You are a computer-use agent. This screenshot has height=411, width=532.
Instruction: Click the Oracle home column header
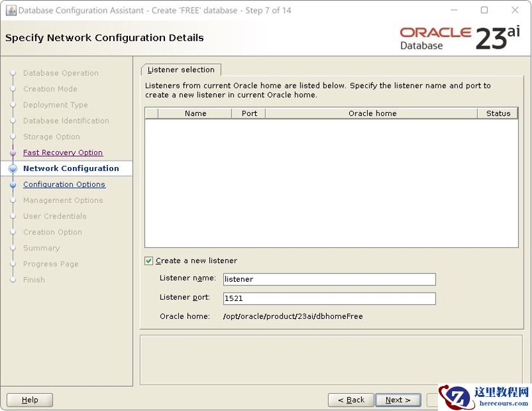click(x=372, y=113)
